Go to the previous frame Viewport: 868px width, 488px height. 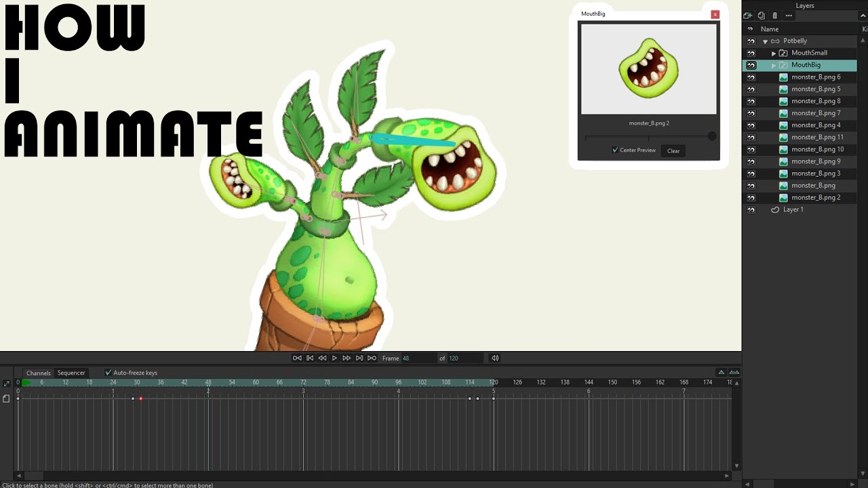310,358
